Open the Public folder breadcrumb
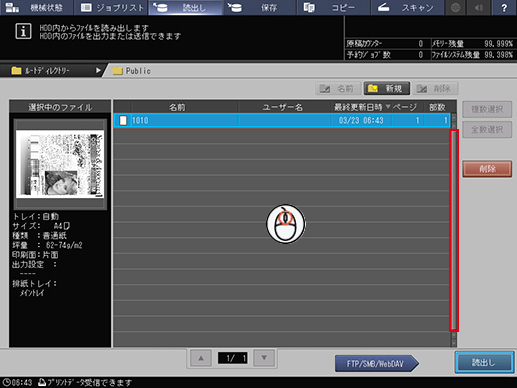517x388 pixels. point(132,71)
